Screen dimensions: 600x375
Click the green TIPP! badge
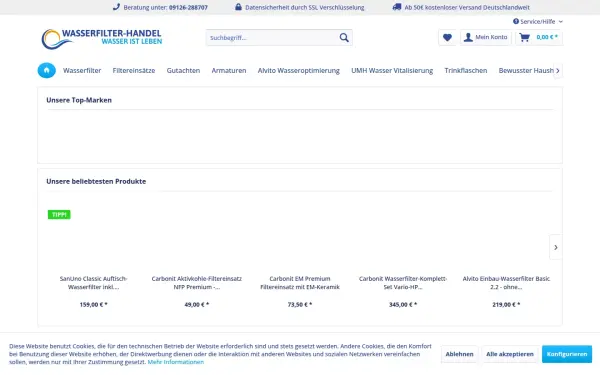coord(59,215)
